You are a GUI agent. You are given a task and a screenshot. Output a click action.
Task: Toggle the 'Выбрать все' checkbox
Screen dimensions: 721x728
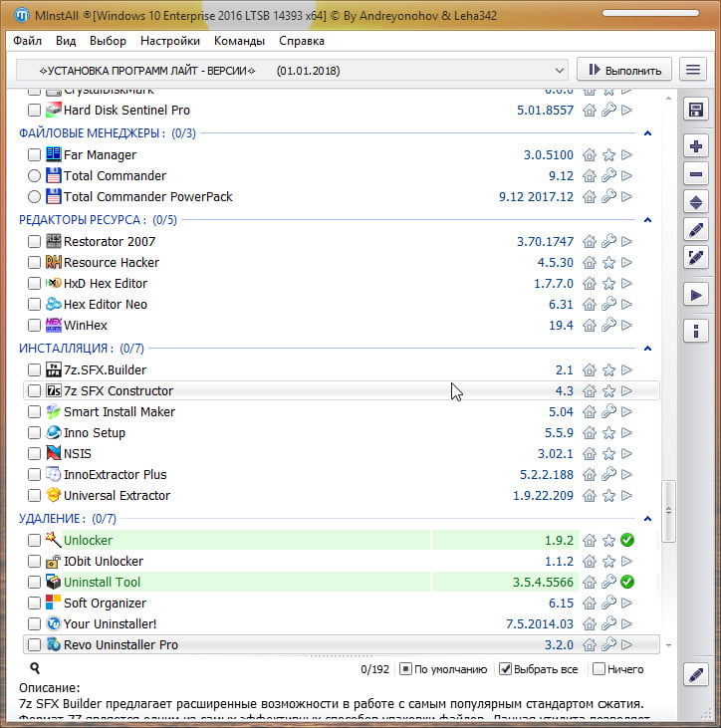pyautogui.click(x=506, y=669)
